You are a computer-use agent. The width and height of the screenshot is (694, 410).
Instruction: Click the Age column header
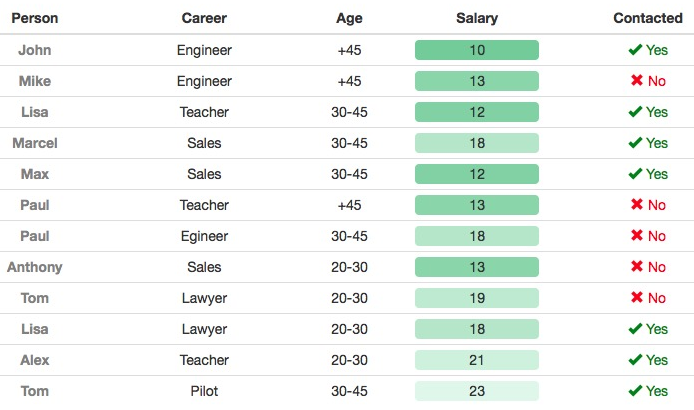[349, 18]
